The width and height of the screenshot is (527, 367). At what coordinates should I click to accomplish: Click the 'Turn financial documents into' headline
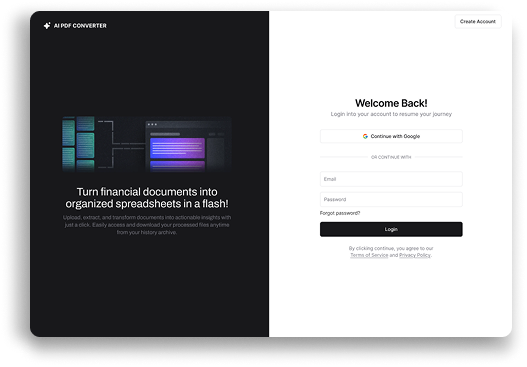tap(147, 198)
